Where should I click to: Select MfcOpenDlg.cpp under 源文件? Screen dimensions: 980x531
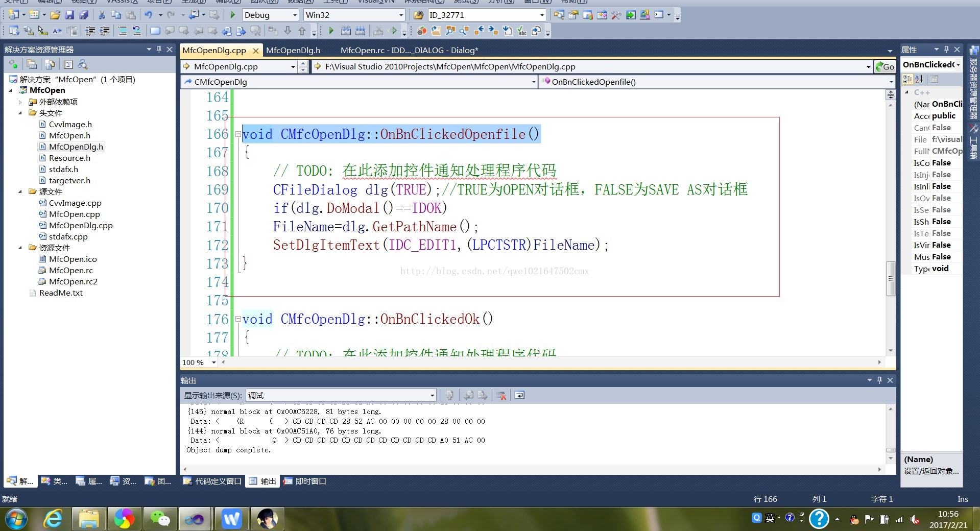pos(81,226)
